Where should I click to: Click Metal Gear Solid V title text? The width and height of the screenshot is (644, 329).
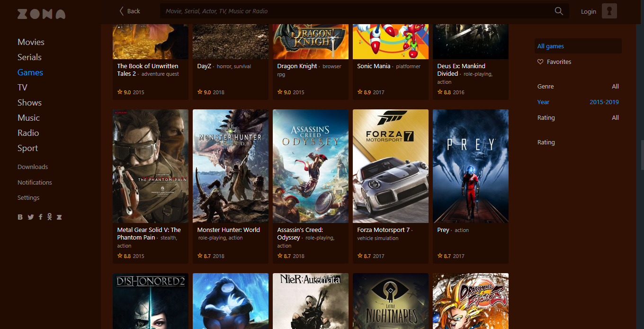pos(149,233)
